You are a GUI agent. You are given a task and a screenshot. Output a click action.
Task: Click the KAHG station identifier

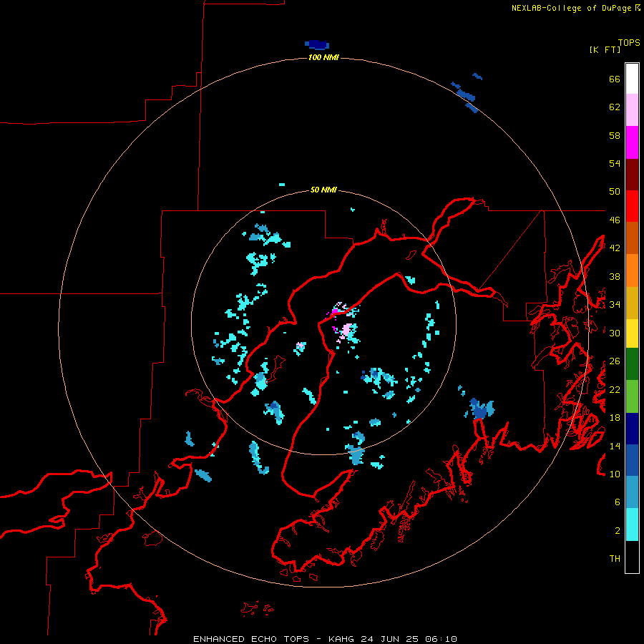342,639
